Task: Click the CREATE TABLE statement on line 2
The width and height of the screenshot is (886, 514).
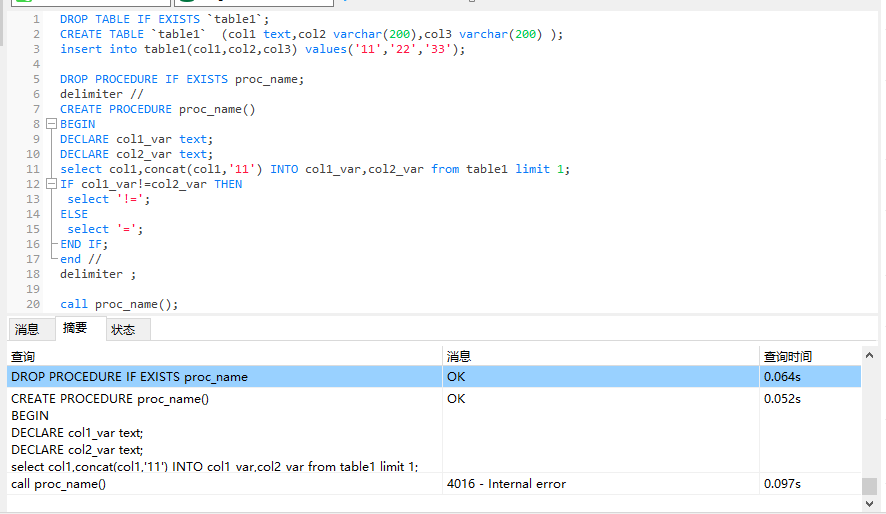Action: tap(311, 34)
